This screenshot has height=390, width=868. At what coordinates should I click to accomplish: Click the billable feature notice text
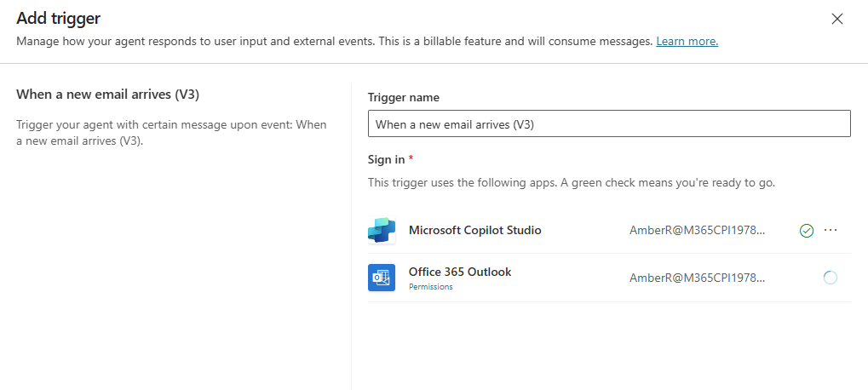(334, 41)
